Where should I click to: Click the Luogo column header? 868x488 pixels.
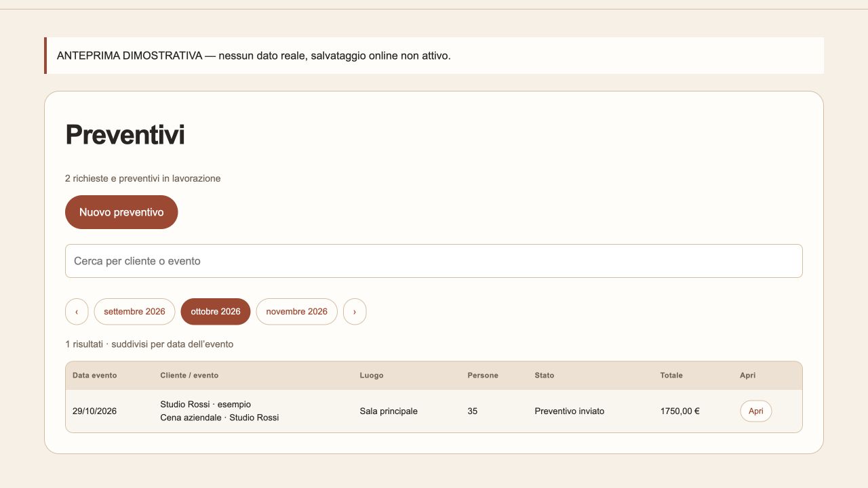372,375
